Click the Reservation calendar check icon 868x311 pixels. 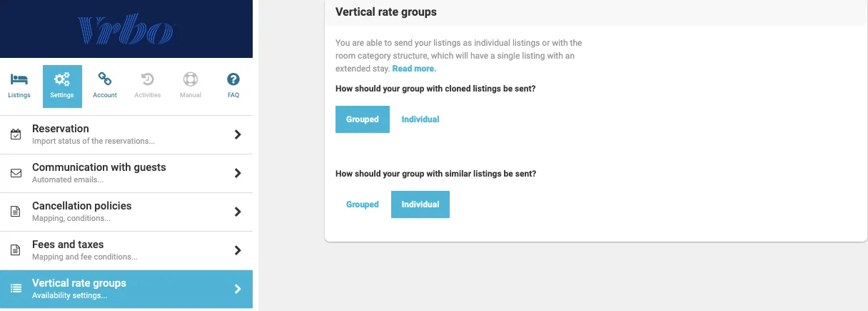coord(16,134)
